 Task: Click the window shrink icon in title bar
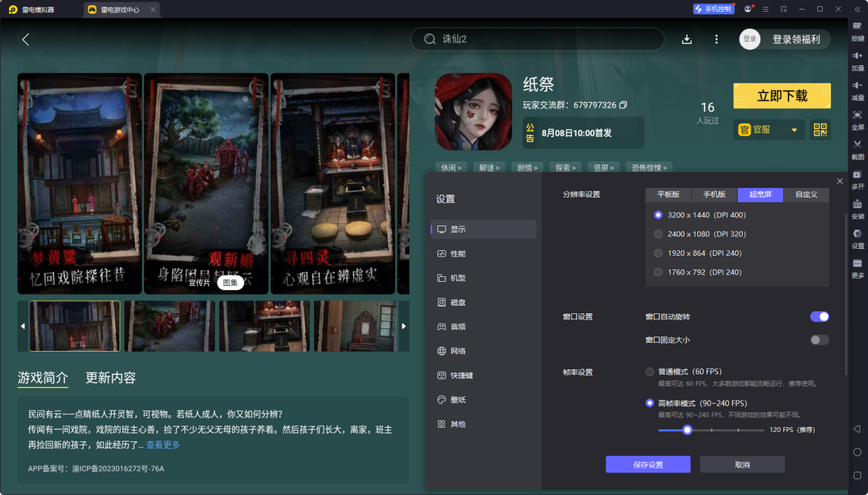click(784, 9)
